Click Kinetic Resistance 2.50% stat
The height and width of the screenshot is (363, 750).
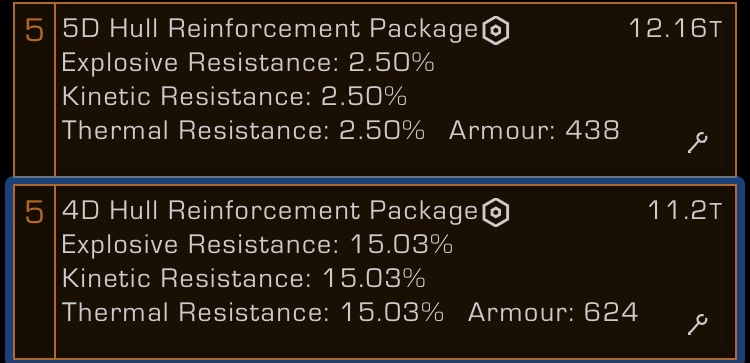click(x=234, y=96)
